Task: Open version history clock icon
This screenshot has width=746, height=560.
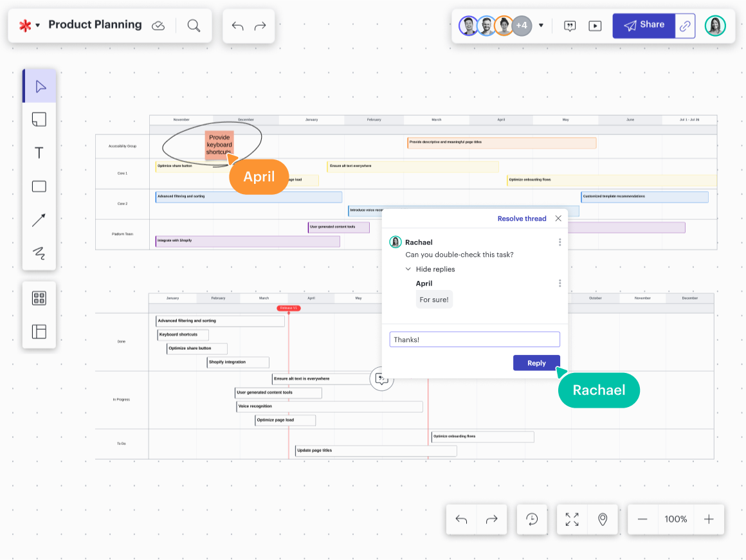Action: point(532,519)
